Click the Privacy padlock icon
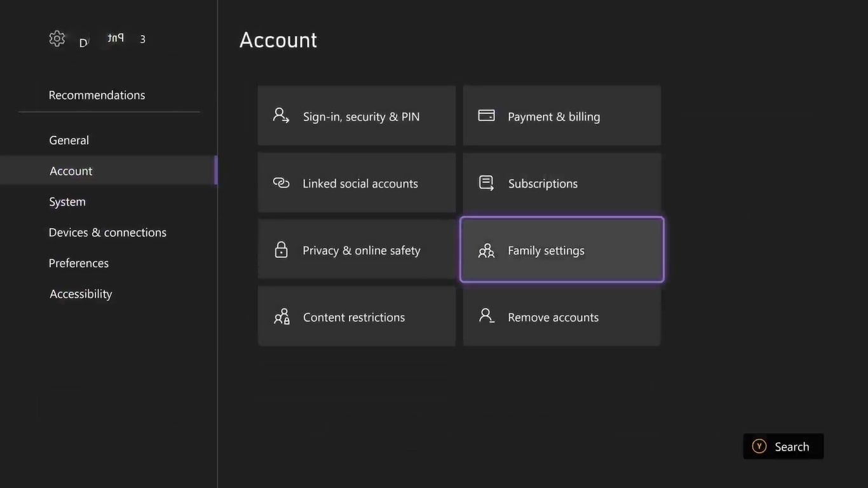The width and height of the screenshot is (868, 488). point(281,250)
